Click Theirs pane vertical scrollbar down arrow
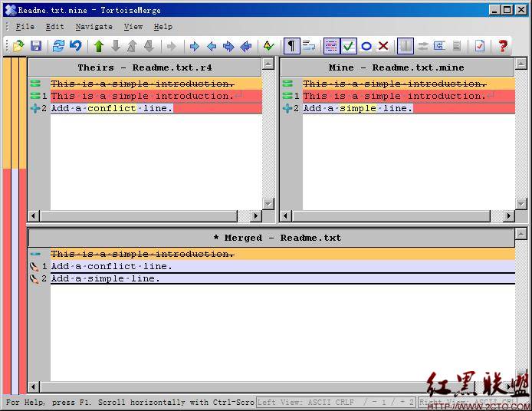 (268, 204)
